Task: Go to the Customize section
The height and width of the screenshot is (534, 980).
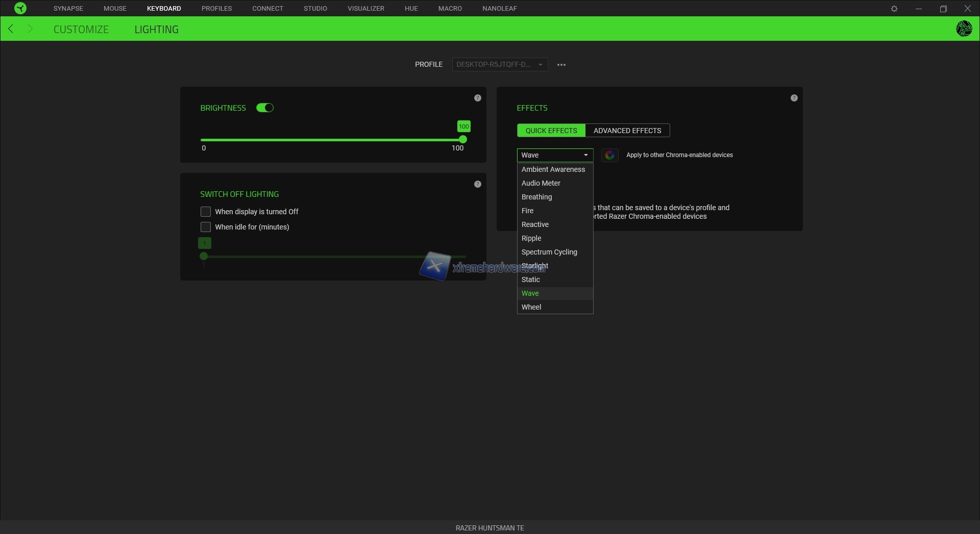Action: (81, 30)
